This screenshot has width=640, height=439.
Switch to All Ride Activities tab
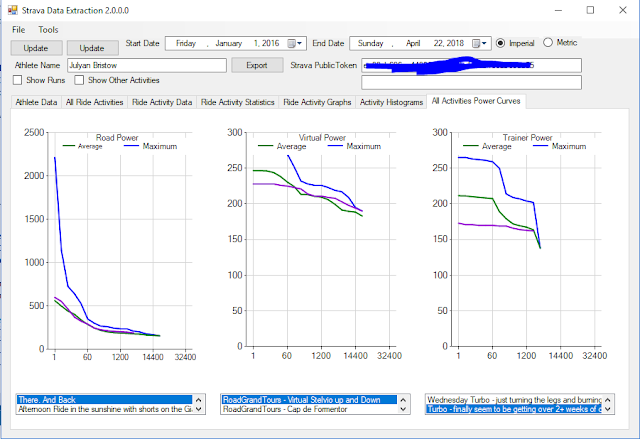[x=95, y=102]
